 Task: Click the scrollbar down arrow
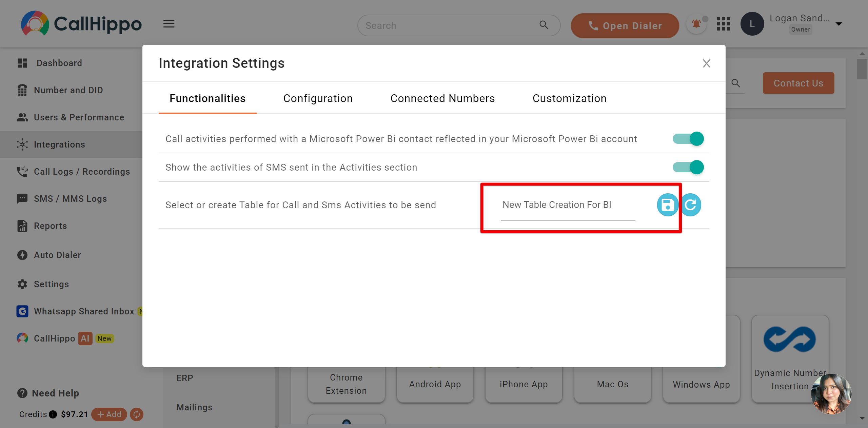[x=862, y=418]
